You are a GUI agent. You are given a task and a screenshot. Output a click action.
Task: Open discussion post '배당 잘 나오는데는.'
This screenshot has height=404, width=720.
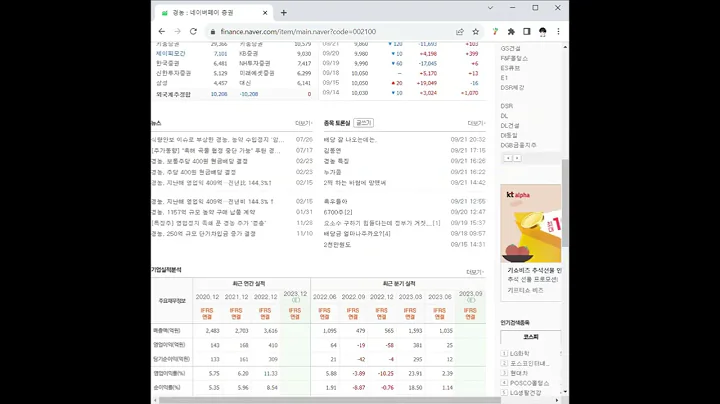350,140
